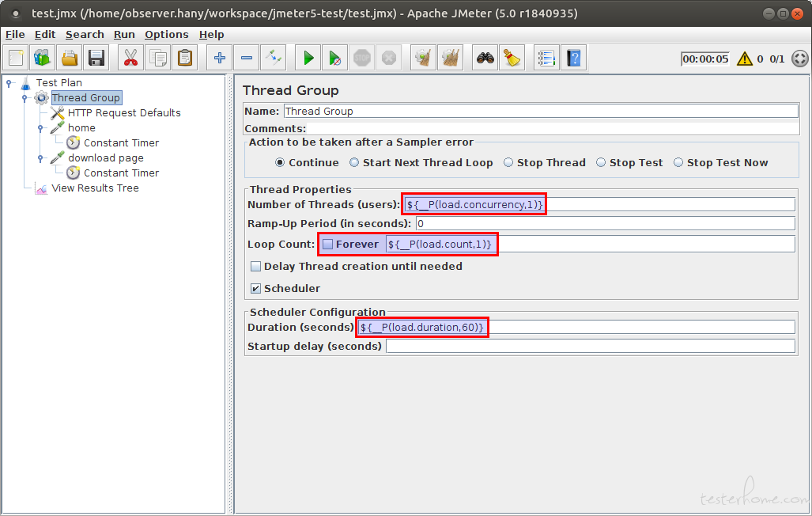This screenshot has height=516, width=812.
Task: Open the Edit menu
Action: pos(45,35)
